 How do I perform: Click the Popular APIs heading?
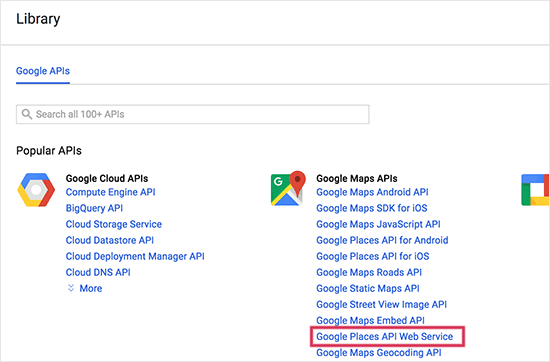point(49,151)
